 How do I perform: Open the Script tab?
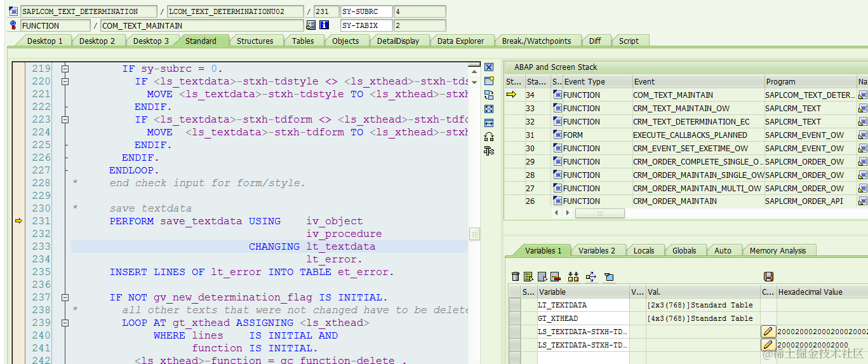pos(629,41)
